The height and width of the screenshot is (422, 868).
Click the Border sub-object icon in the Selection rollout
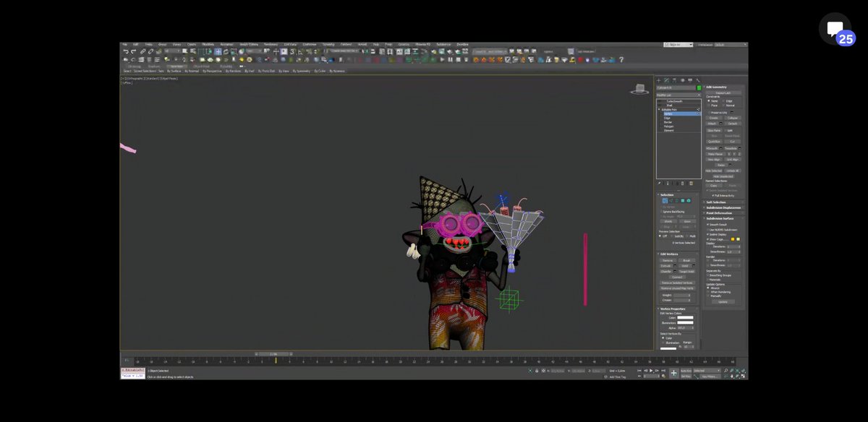pos(677,200)
